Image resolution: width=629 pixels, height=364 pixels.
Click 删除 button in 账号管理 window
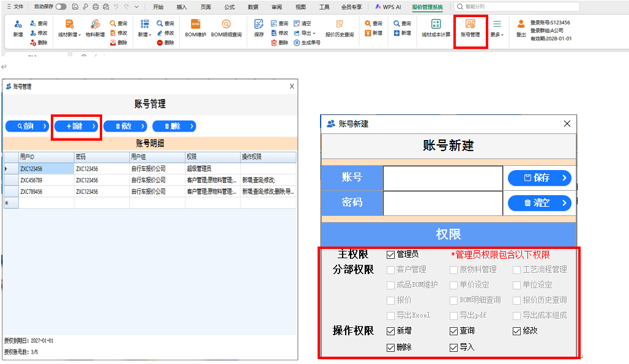pyautogui.click(x=174, y=126)
